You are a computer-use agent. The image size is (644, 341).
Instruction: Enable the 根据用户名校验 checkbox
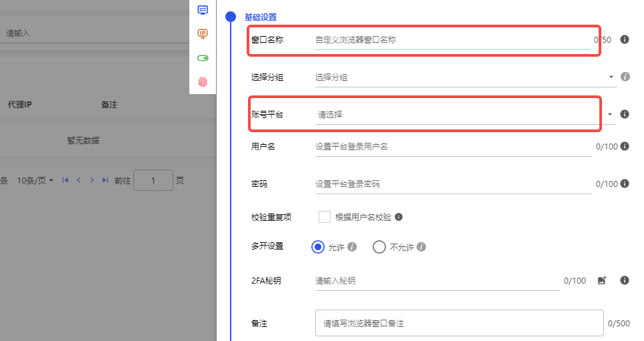pos(325,217)
